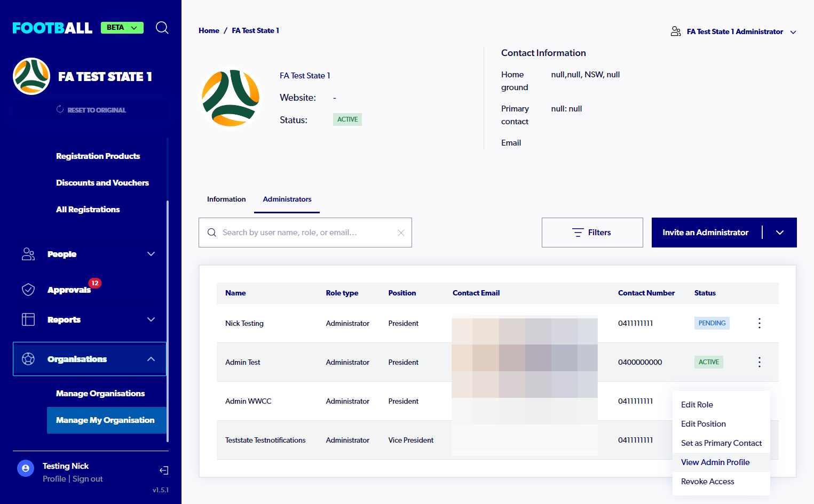
Task: Expand the People menu chevron
Action: [x=151, y=254]
